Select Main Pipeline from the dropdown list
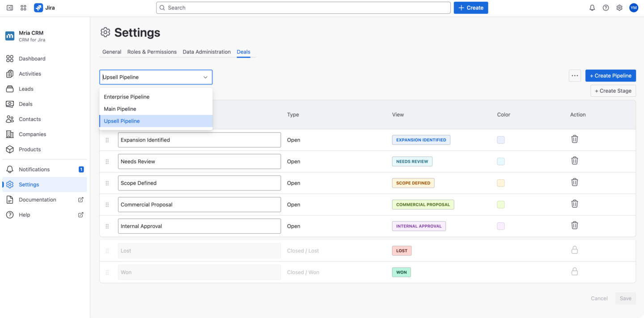644x318 pixels. (119, 109)
